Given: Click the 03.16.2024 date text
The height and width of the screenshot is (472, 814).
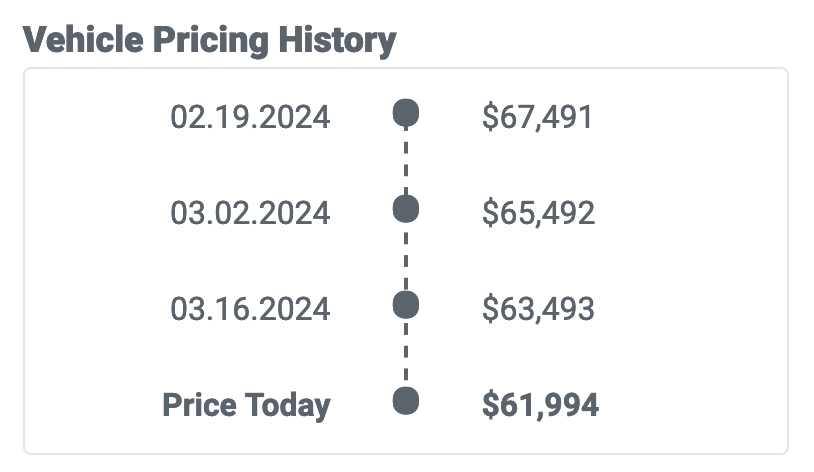Looking at the screenshot, I should tap(250, 309).
